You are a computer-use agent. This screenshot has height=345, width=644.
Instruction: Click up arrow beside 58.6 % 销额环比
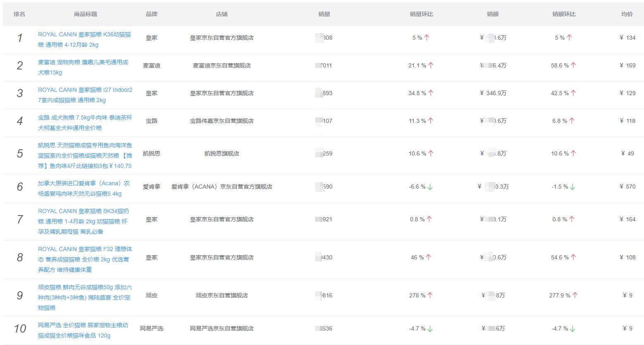(573, 65)
